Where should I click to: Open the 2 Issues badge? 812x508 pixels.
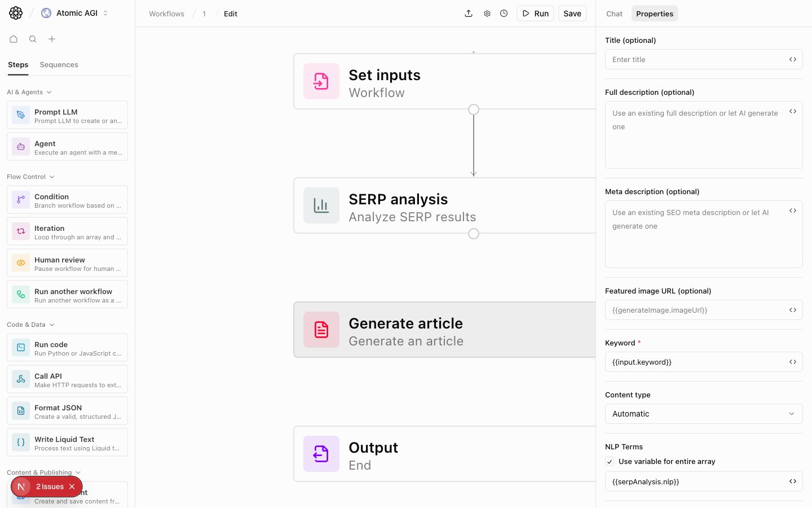[x=50, y=487]
